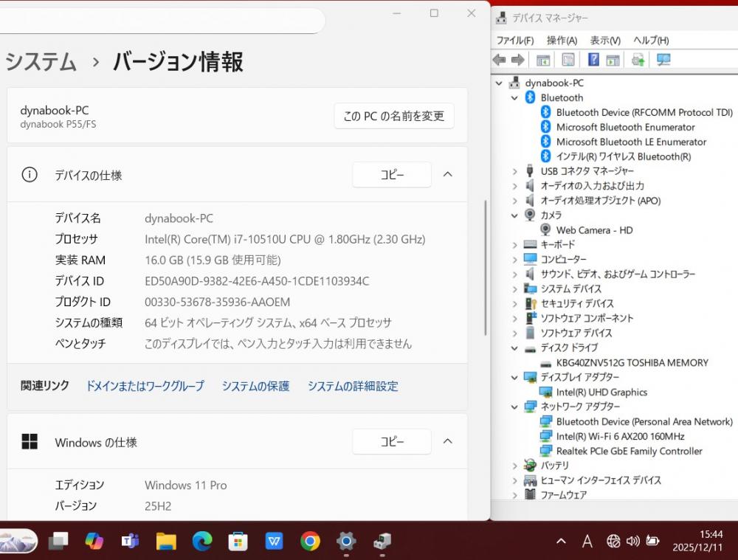The height and width of the screenshot is (560, 738).
Task: Select the Web Camera - HD device
Action: pos(594,230)
